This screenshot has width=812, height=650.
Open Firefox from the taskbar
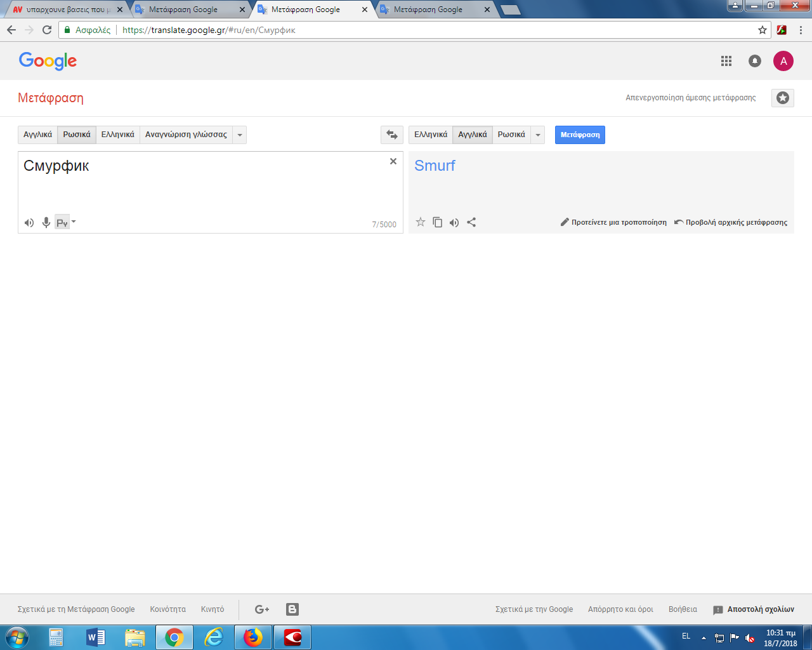coord(253,637)
